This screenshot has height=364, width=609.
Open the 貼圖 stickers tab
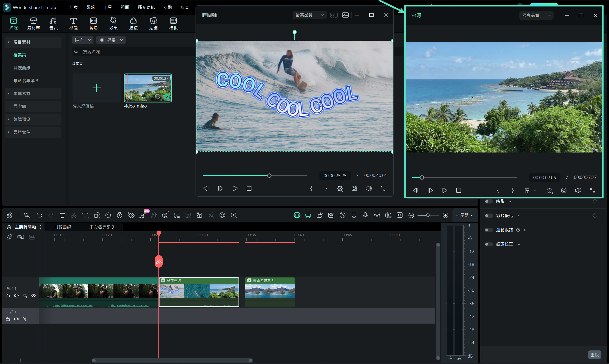(153, 24)
